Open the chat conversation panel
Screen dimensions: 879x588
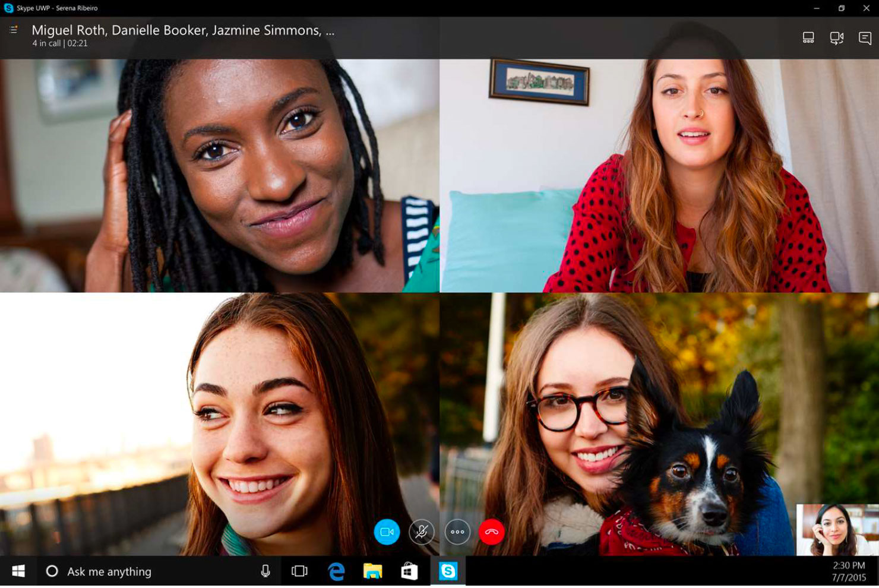[865, 37]
